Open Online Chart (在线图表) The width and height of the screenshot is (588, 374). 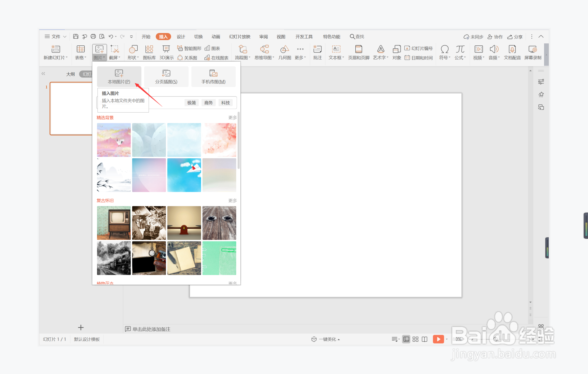tap(216, 58)
